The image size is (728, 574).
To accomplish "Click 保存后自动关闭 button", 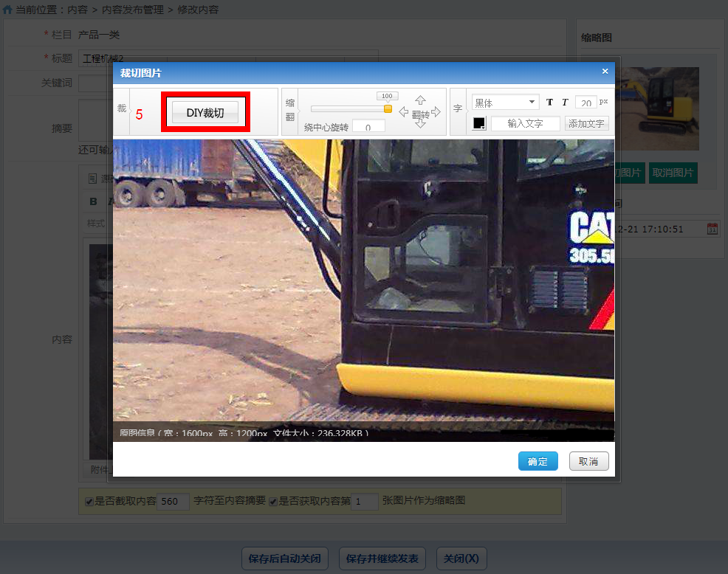I will 284,559.
